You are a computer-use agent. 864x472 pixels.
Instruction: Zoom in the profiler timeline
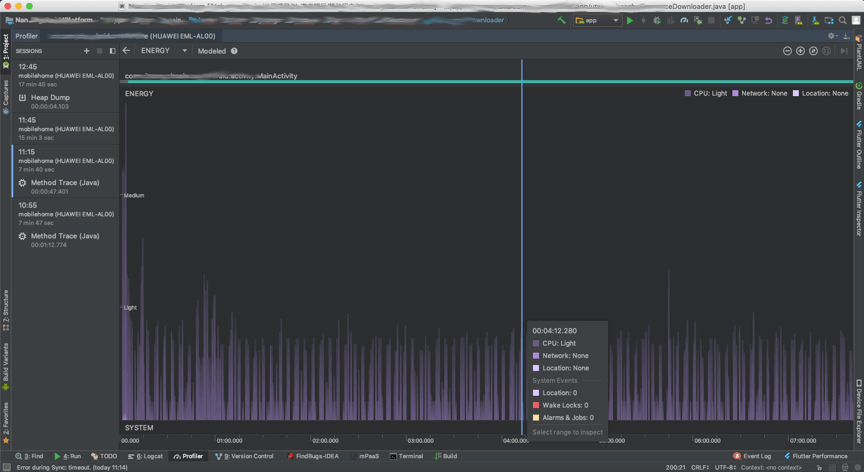pyautogui.click(x=800, y=51)
